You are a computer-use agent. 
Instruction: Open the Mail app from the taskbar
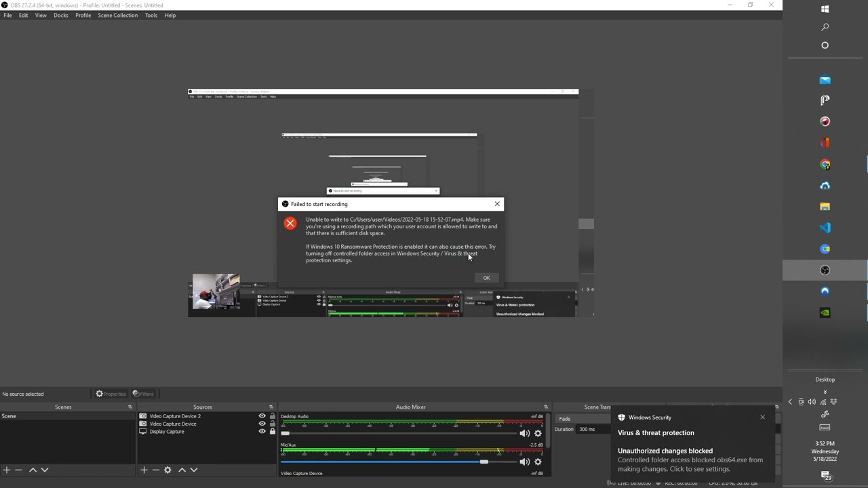[825, 80]
